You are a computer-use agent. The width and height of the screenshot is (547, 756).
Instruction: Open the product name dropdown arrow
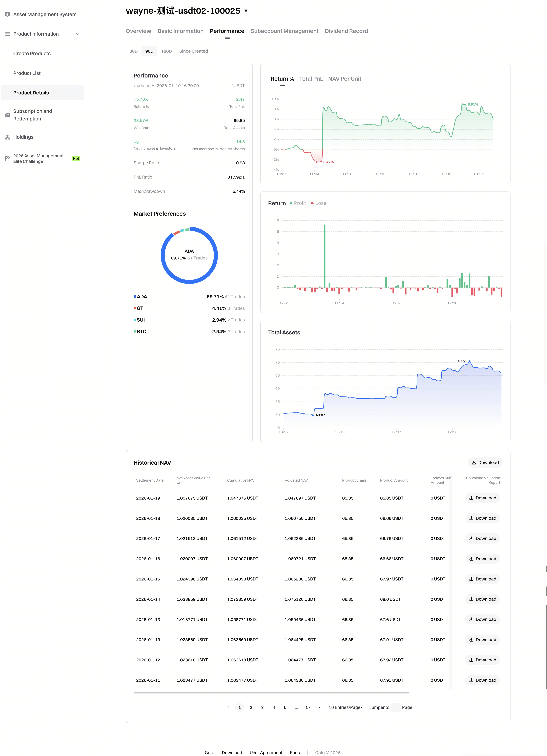pos(246,11)
